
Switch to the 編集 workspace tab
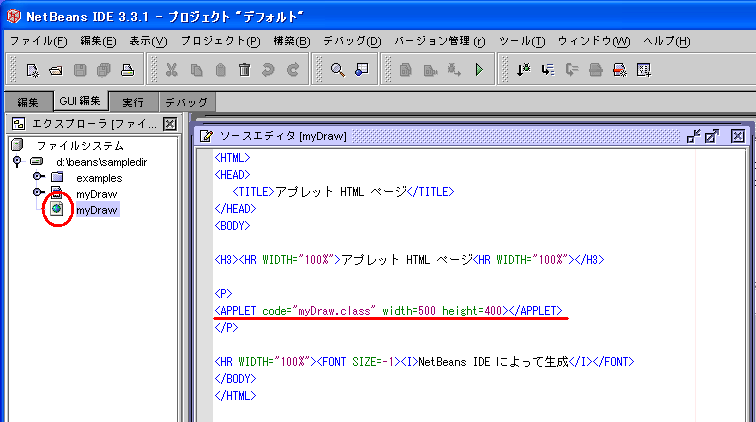coord(28,102)
